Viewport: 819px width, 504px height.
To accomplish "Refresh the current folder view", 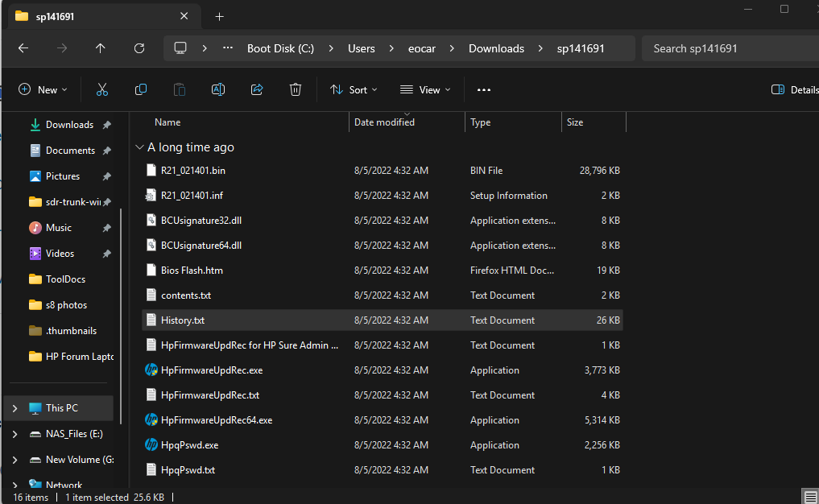I will (x=139, y=48).
